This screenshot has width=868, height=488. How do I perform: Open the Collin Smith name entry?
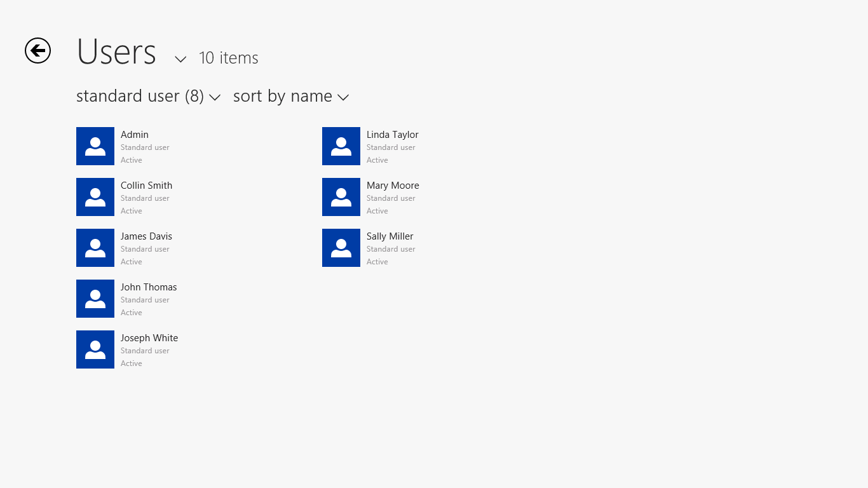(146, 186)
